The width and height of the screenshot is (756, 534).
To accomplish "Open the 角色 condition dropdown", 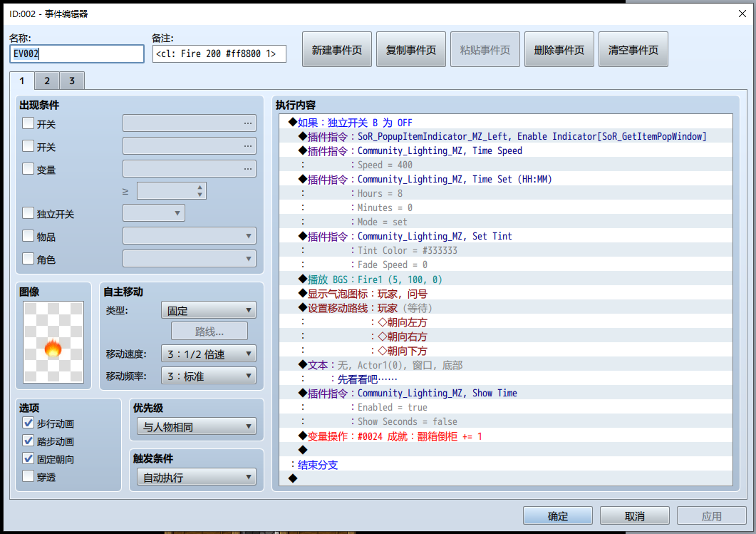I will (x=190, y=259).
